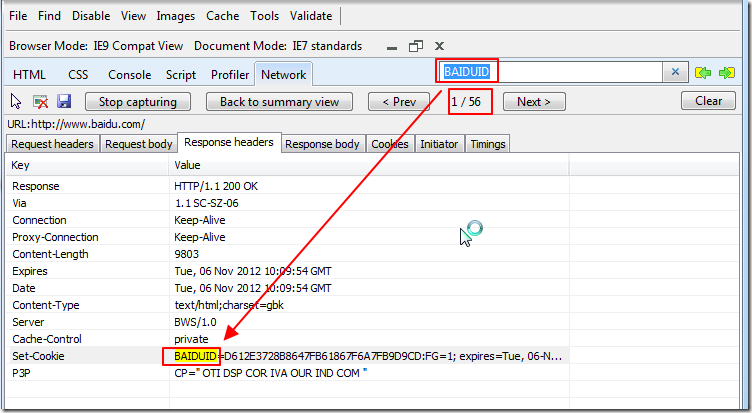Switch to the Timings tab

point(488,144)
